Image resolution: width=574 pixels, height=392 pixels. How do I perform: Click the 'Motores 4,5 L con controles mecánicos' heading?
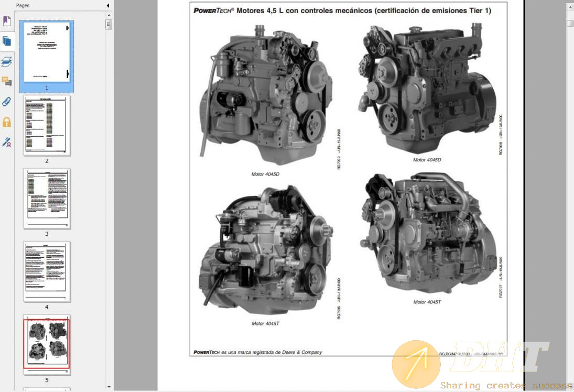click(x=342, y=10)
